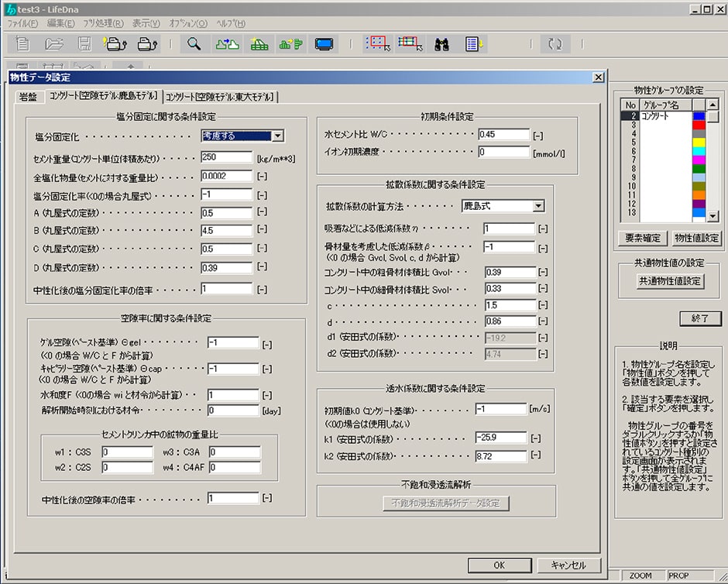Click the 終了 button
Image resolution: width=728 pixels, height=584 pixels.
point(700,318)
